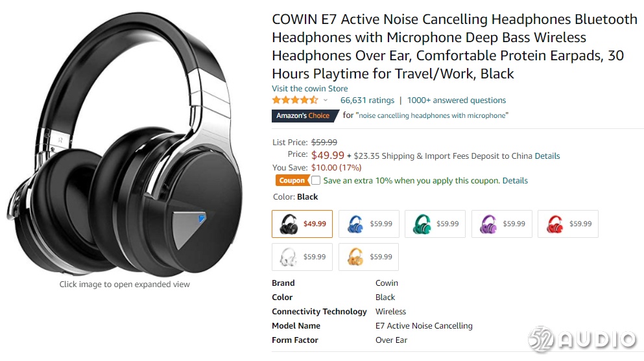This screenshot has height=361, width=644.
Task: Open coupon Details link
Action: pos(515,181)
